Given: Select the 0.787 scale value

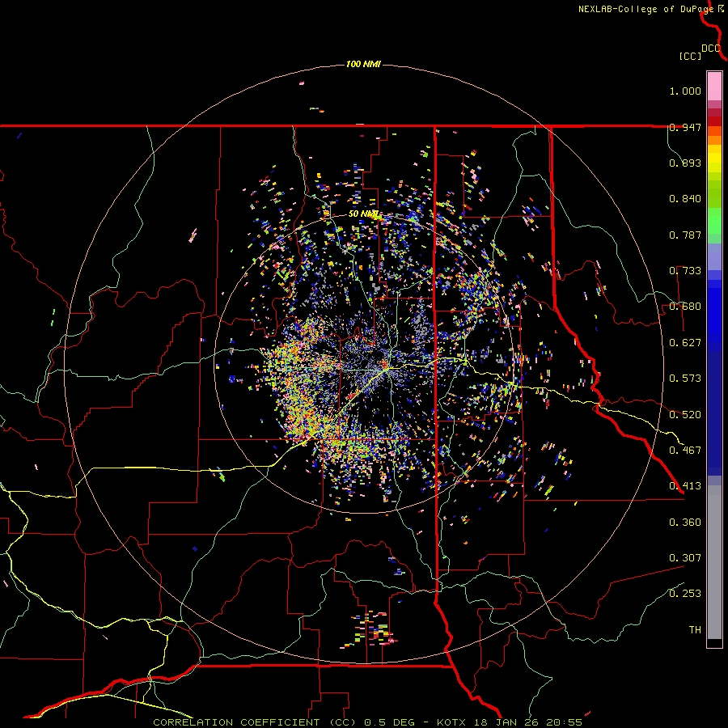Looking at the screenshot, I should pyautogui.click(x=685, y=235).
